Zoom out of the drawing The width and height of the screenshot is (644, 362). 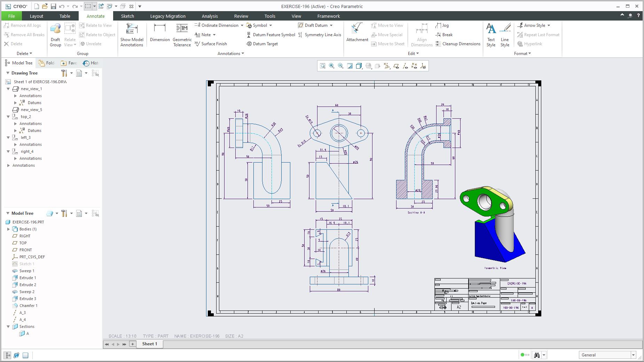click(x=341, y=66)
